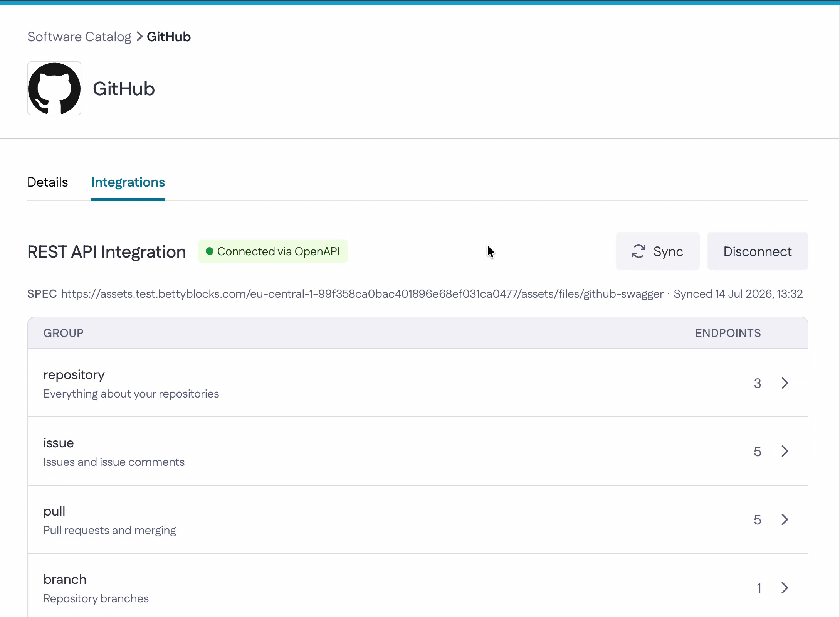Click endpoint count 3 for repository

[x=758, y=383]
